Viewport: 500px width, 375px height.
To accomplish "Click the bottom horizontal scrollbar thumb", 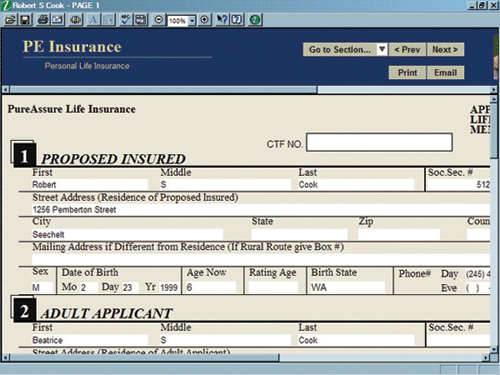I will point(144,358).
